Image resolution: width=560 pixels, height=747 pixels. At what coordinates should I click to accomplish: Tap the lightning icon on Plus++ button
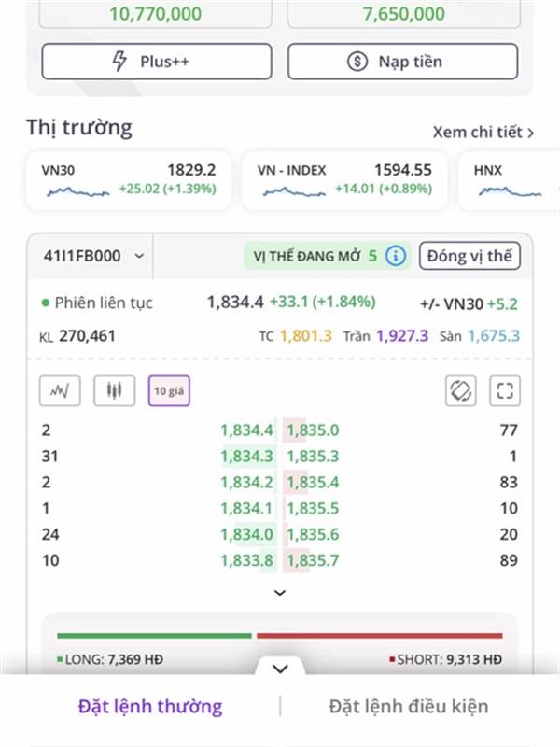coord(119,62)
